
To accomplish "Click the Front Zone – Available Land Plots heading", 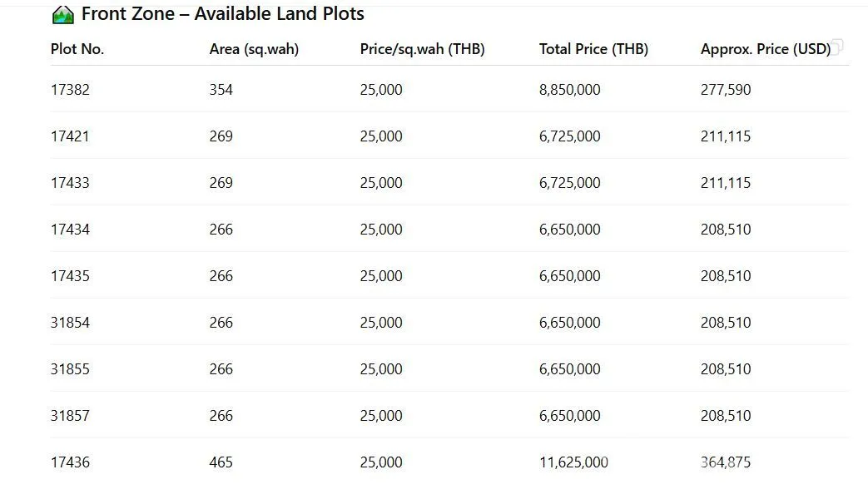I will (222, 15).
